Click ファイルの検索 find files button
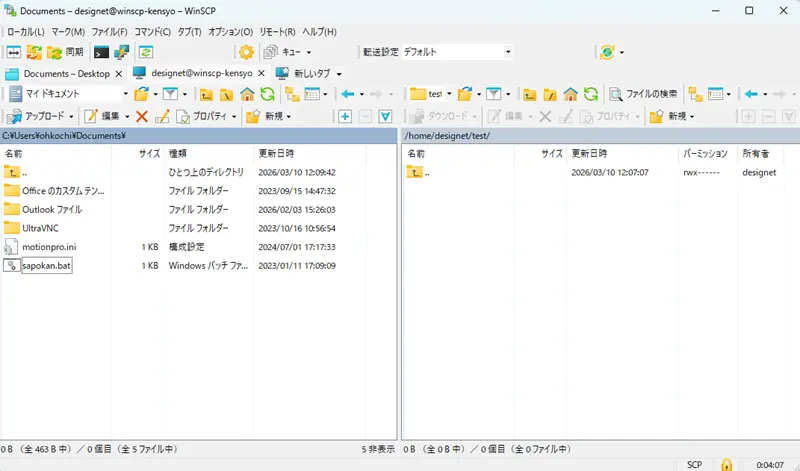The image size is (800, 471). 643,94
